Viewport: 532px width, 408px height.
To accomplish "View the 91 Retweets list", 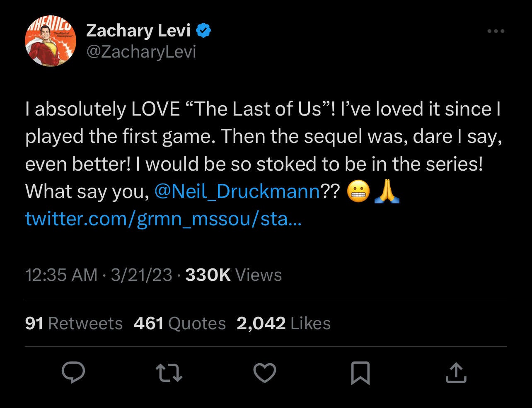I will tap(73, 323).
